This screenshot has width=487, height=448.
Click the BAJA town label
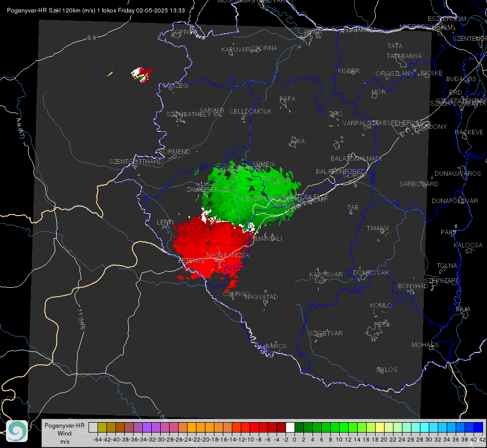(x=463, y=309)
